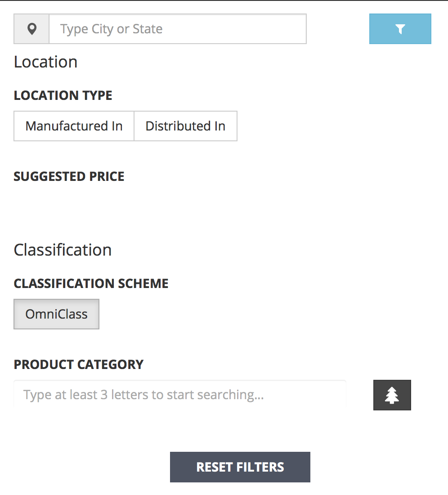
Task: Click the Location Type label
Action: pos(63,95)
